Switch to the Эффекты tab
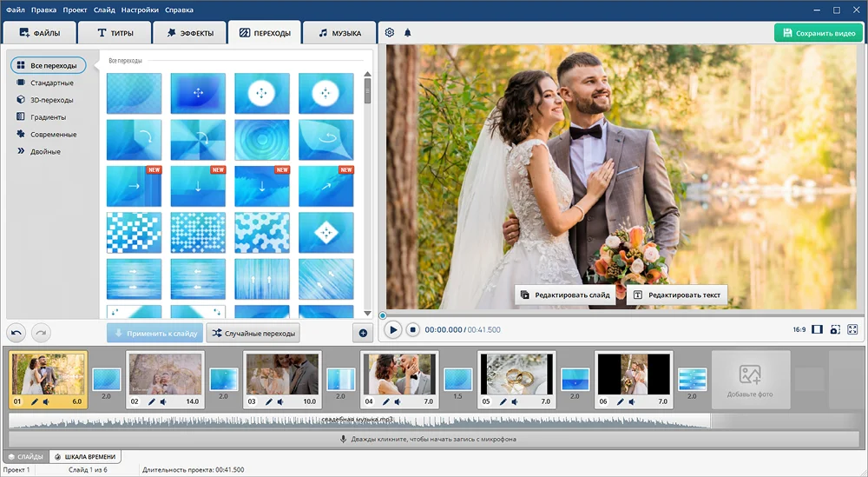 tap(188, 33)
